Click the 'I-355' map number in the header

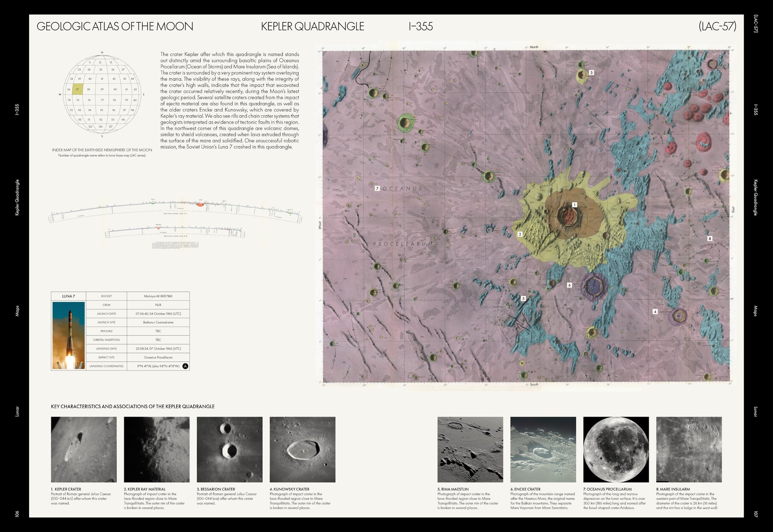[421, 26]
